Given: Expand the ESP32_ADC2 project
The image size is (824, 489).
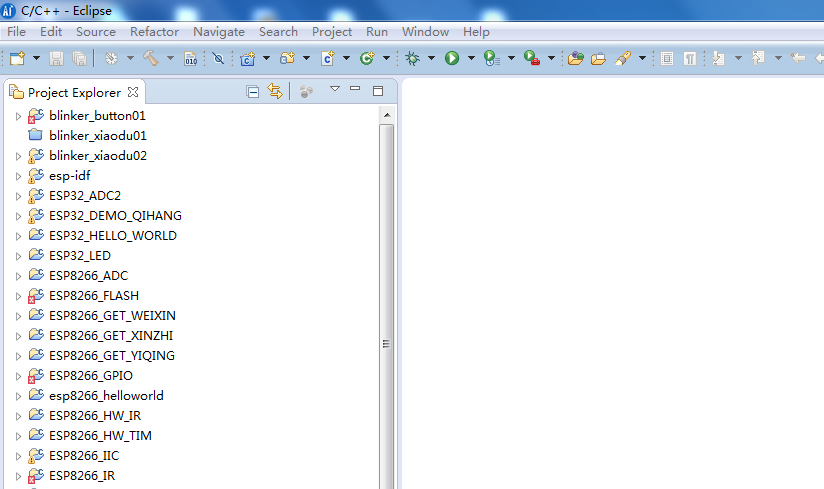Looking at the screenshot, I should 18,196.
